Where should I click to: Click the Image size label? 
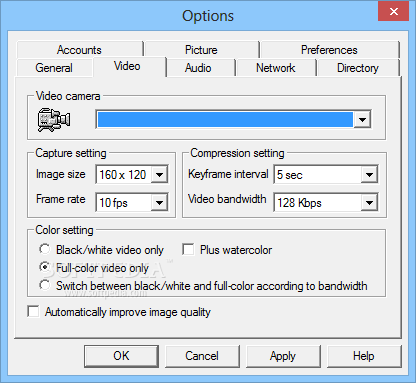click(61, 174)
